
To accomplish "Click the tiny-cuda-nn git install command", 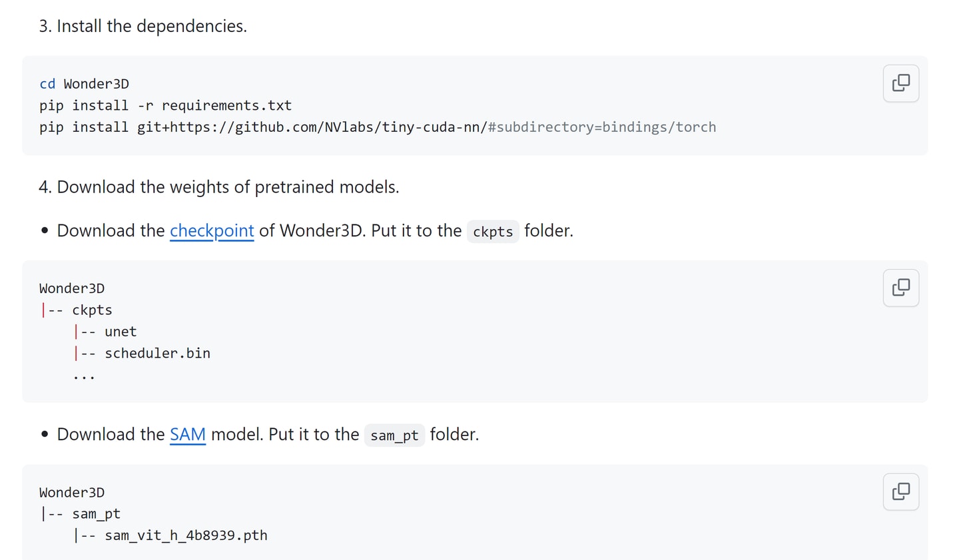I will (x=378, y=127).
